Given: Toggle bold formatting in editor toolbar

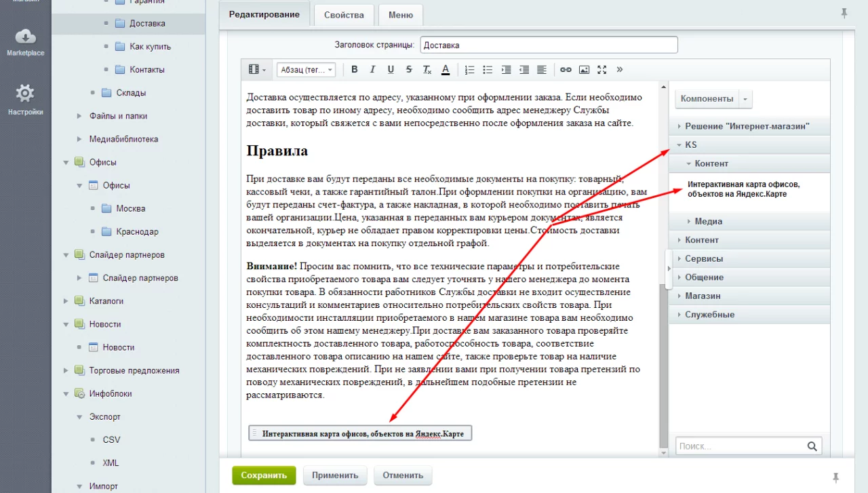Looking at the screenshot, I should point(354,70).
